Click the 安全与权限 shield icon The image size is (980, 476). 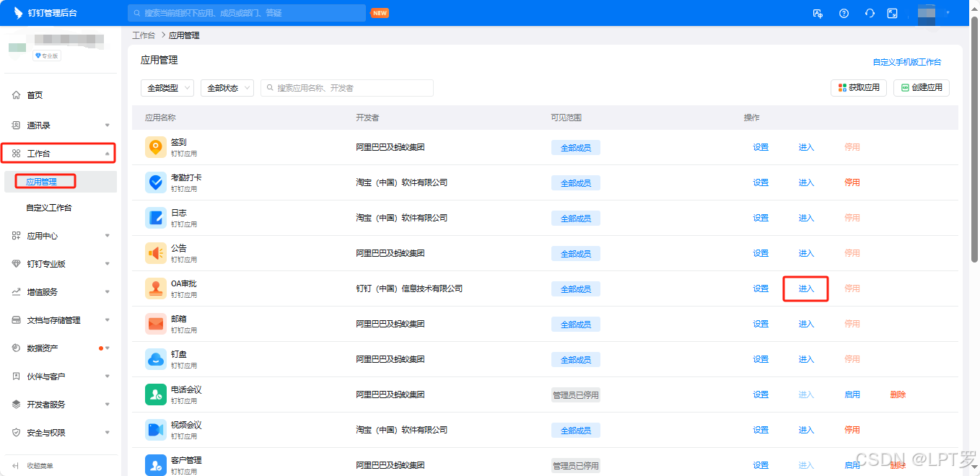click(16, 433)
